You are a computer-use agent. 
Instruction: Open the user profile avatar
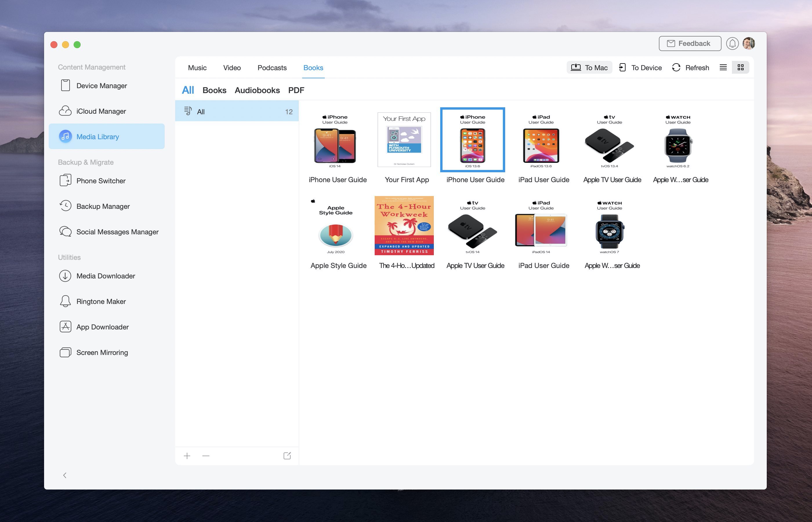748,43
